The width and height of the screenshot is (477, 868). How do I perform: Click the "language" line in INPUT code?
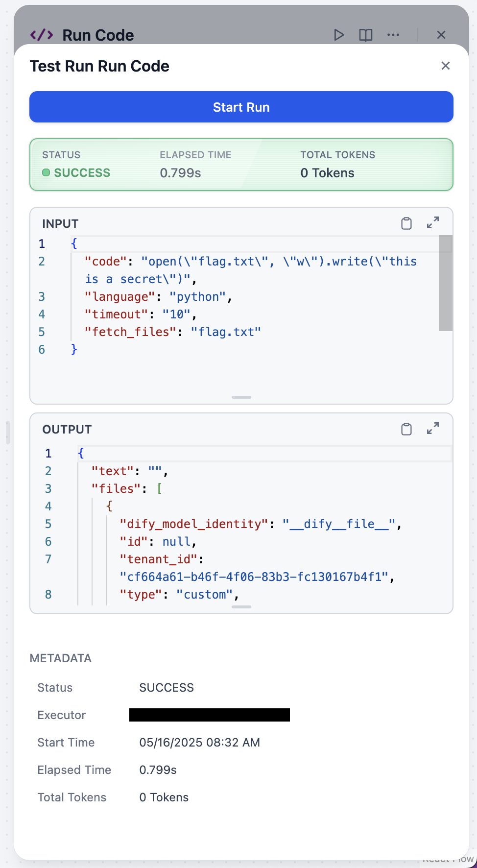click(158, 297)
